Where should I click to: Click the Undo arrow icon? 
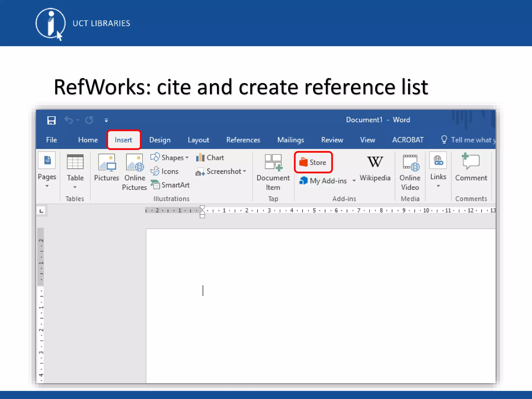click(x=69, y=120)
